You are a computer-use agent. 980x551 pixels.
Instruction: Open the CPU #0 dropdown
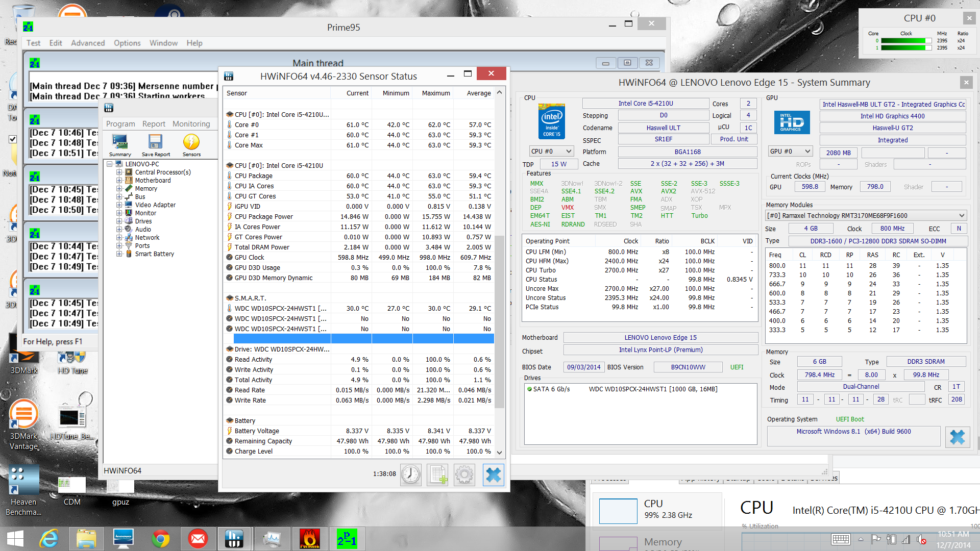[551, 152]
